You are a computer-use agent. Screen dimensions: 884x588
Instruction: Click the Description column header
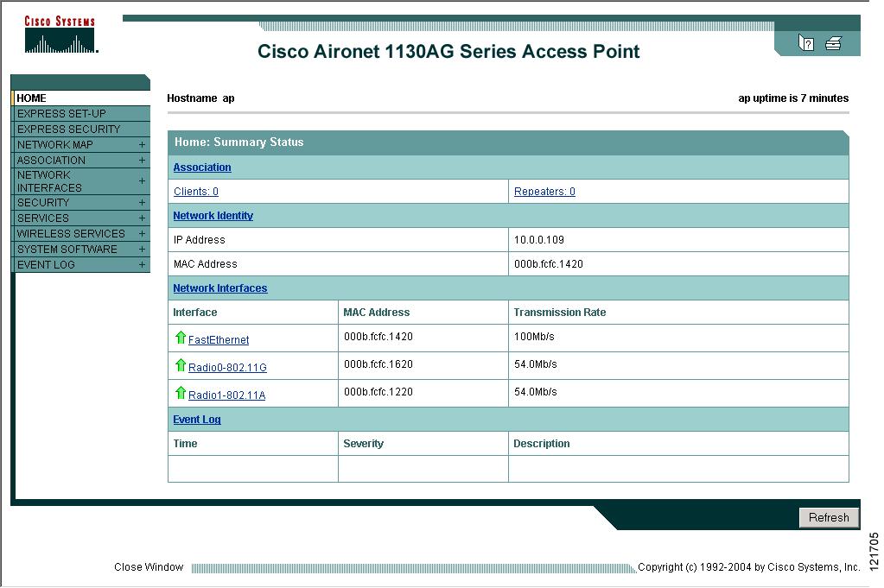541,444
